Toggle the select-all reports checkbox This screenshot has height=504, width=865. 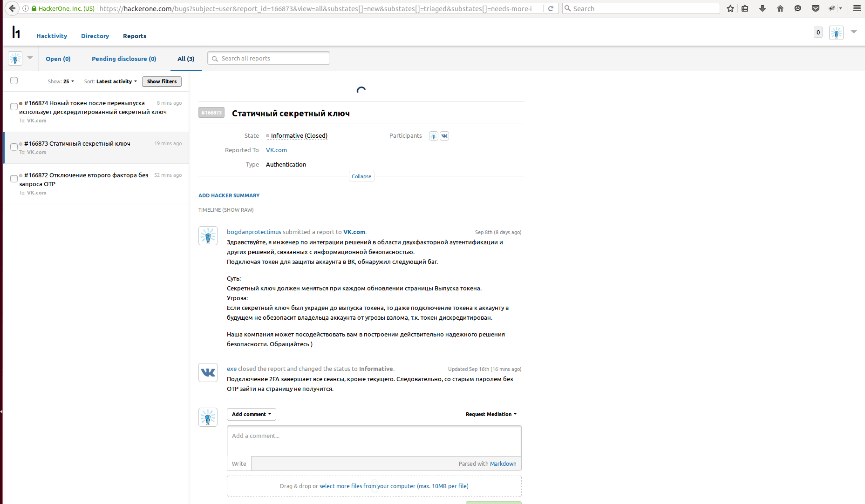click(x=14, y=81)
